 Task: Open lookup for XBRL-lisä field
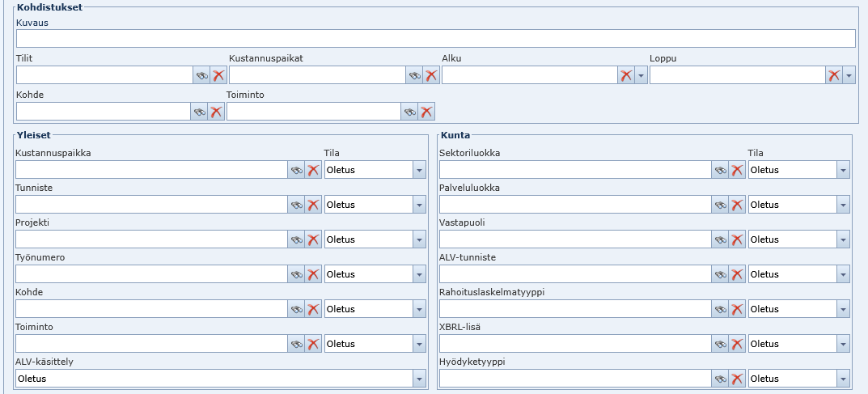point(720,344)
